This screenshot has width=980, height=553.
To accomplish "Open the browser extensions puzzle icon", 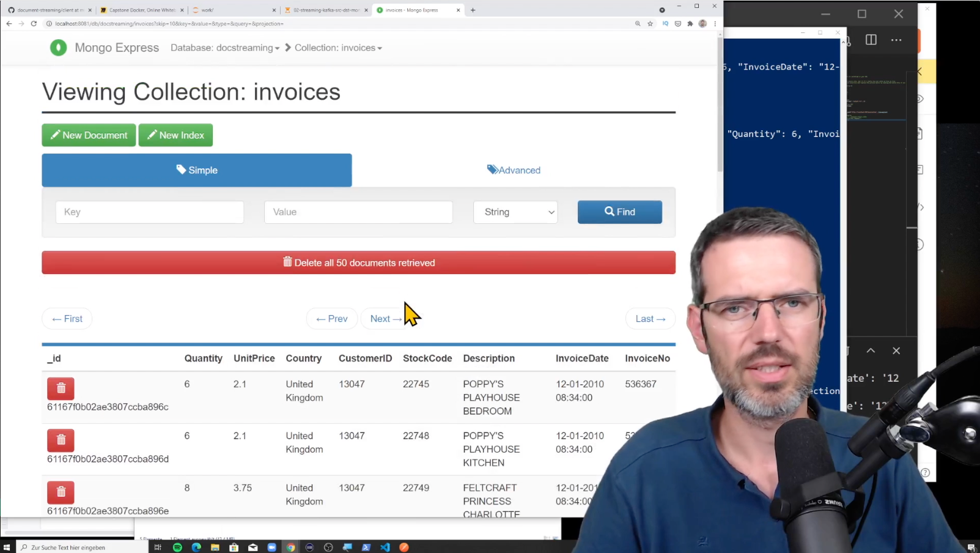I will point(690,24).
